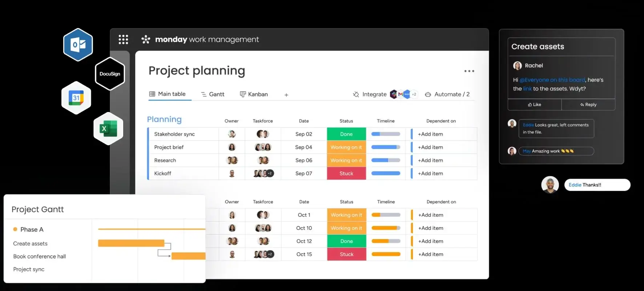The width and height of the screenshot is (644, 291).
Task: Switch to the Gantt view tab
Action: [x=213, y=94]
